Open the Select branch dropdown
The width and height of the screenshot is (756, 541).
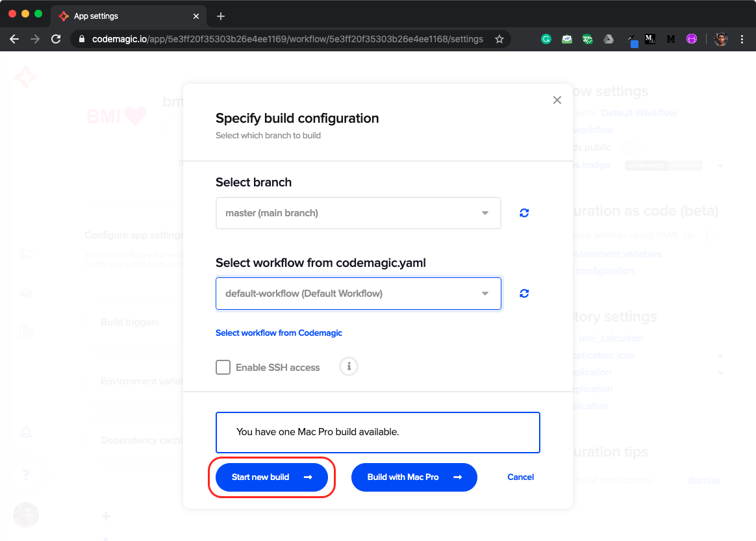point(358,212)
